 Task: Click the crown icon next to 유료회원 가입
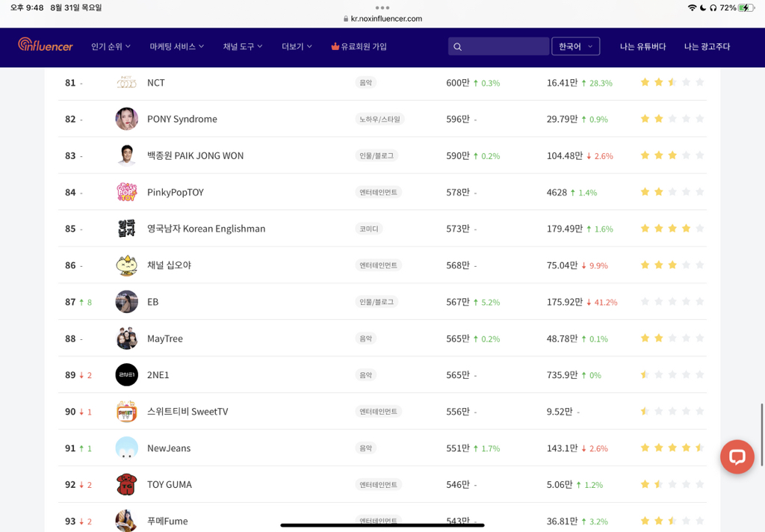[335, 46]
